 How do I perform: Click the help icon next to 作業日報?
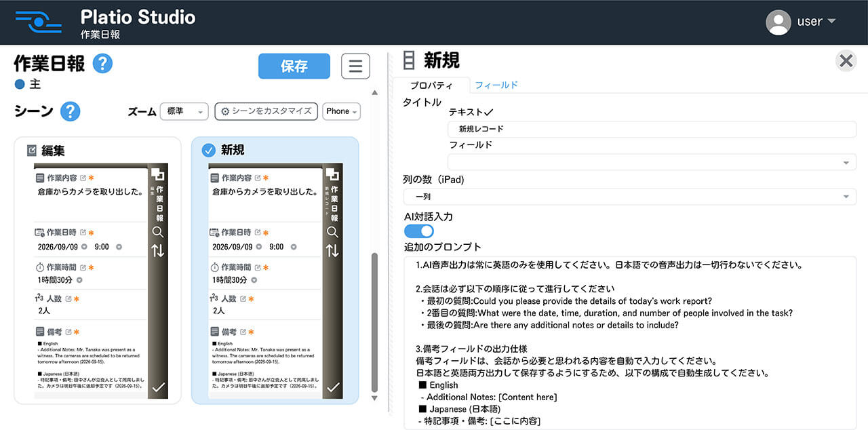coord(102,64)
